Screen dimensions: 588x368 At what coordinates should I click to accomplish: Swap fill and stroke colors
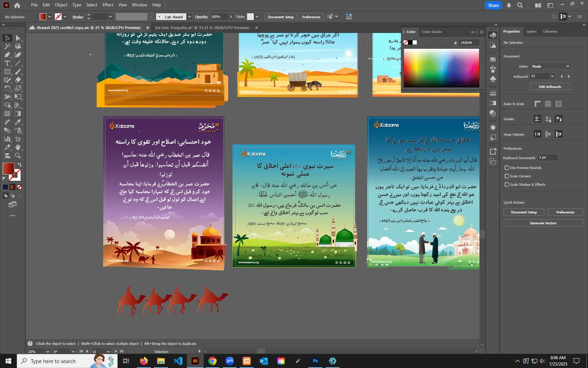[x=20, y=164]
